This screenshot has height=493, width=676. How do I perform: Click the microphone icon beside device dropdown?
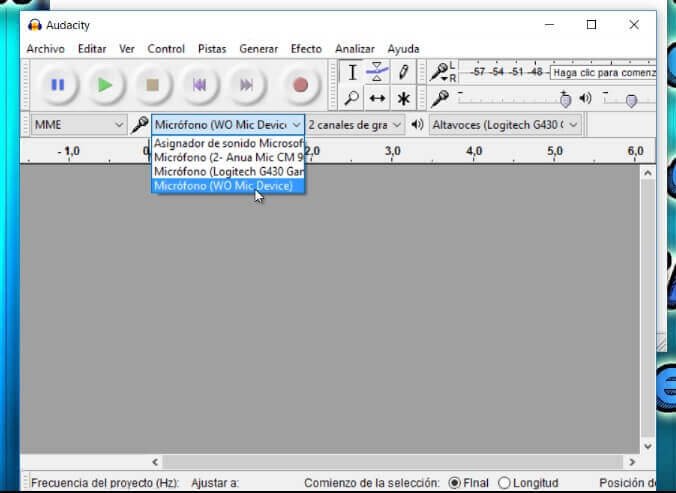pyautogui.click(x=140, y=125)
